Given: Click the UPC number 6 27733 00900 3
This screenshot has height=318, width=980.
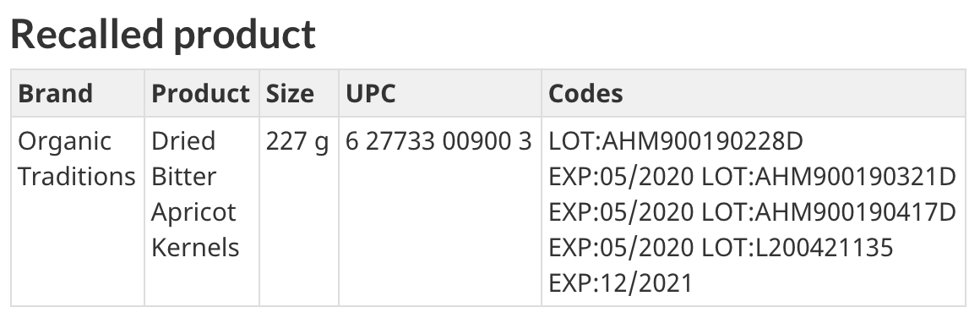Looking at the screenshot, I should 438,141.
